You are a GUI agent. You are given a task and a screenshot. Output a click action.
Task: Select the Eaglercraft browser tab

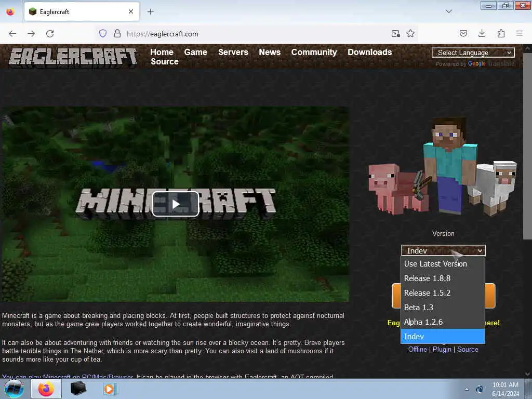point(82,12)
